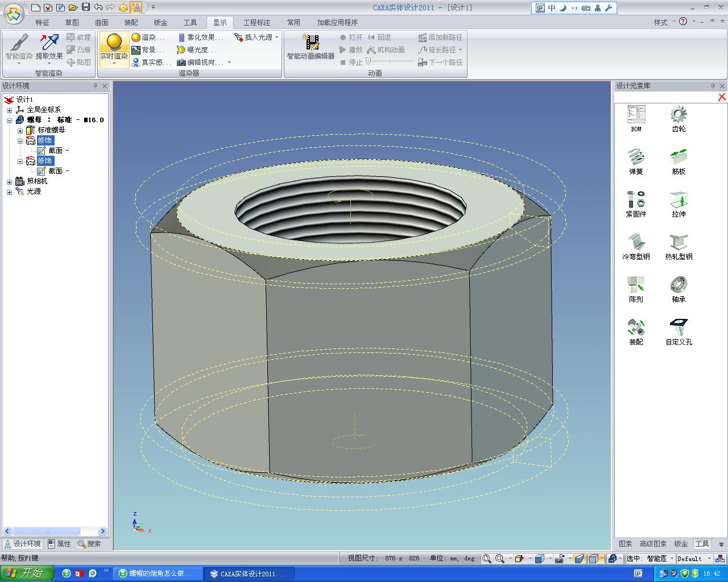The image size is (728, 582).
Task: Expand 照相机 tree node
Action: 9,181
